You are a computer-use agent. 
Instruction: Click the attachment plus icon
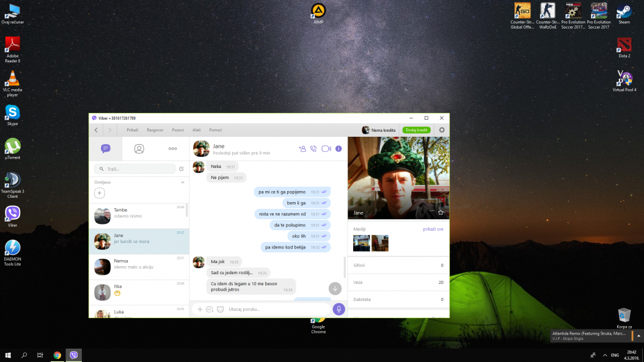200,309
